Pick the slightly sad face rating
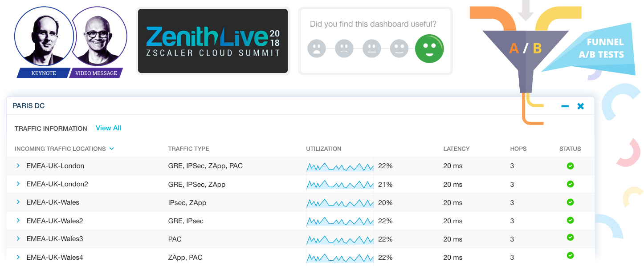Image resolution: width=644 pixels, height=266 pixels. click(x=344, y=48)
